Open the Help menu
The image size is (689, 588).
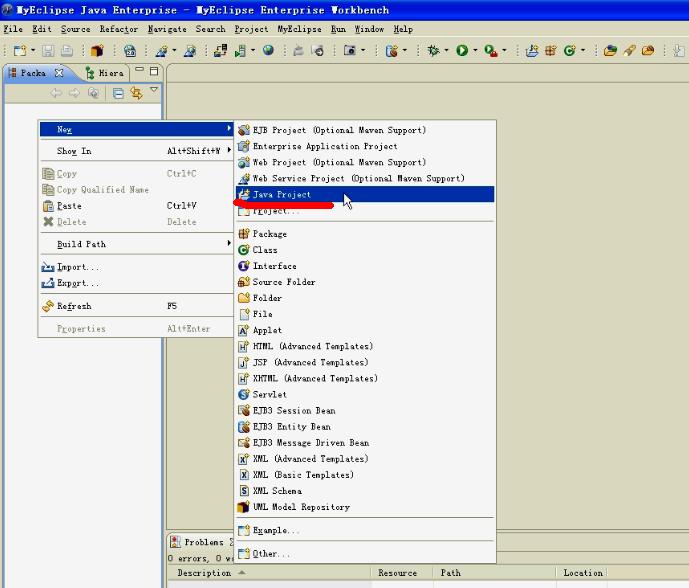[403, 29]
